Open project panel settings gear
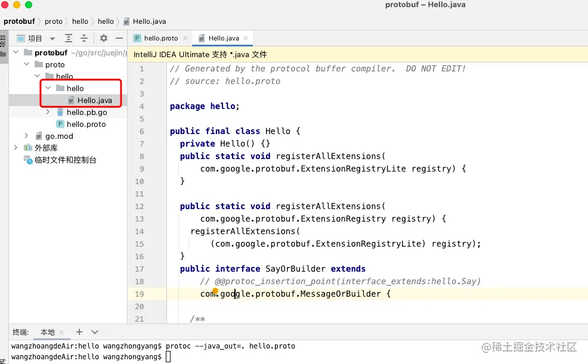 [104, 38]
